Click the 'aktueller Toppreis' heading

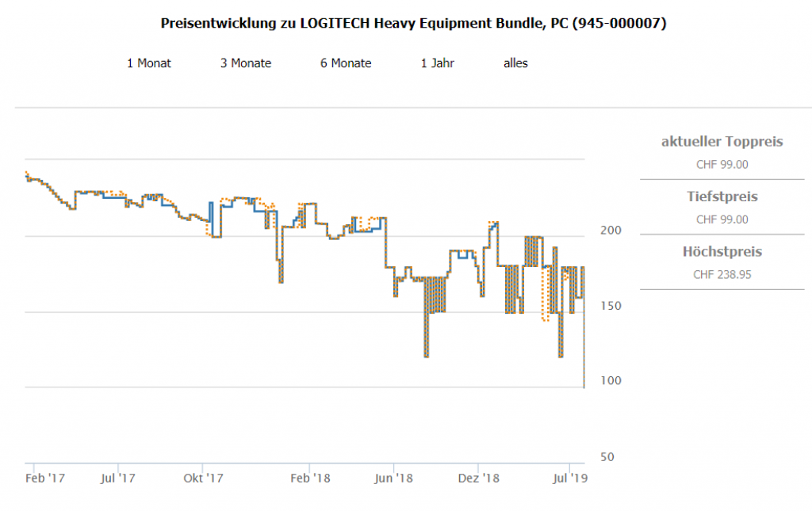tap(722, 142)
